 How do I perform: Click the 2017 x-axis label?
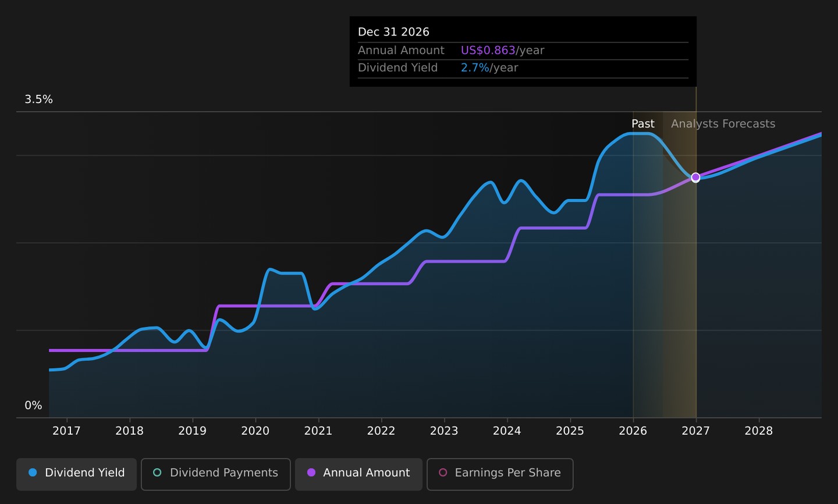[x=66, y=431]
